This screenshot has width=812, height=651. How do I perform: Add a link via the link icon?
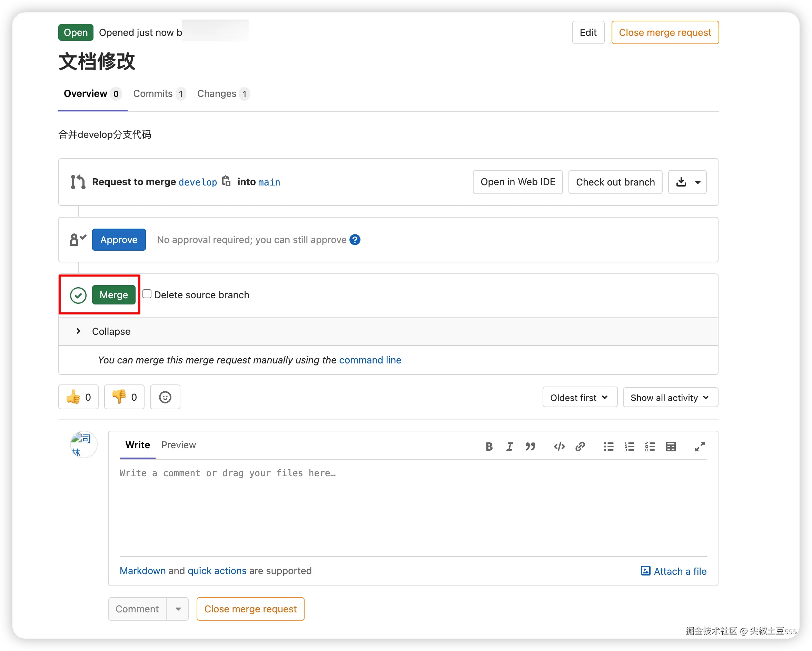tap(580, 447)
